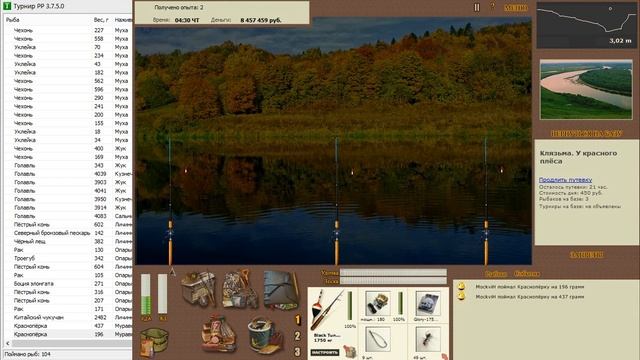Select rod slot 2
Viewport: 640px width, 360px height.
point(298,336)
